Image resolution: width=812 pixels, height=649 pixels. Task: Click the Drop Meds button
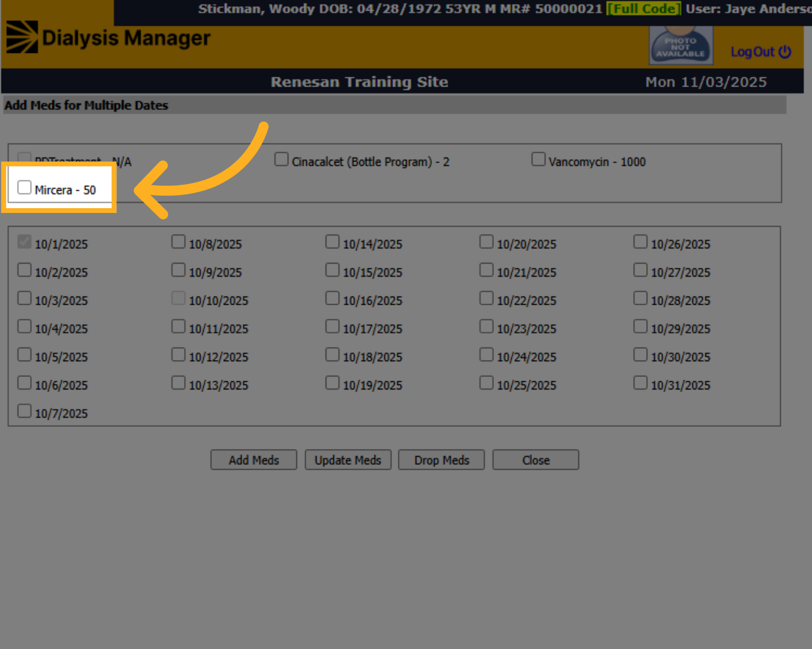pos(442,460)
